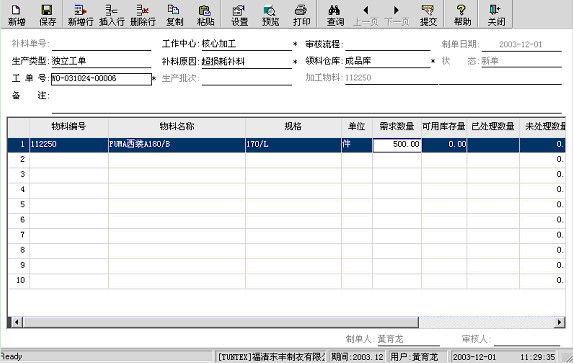Open print preview via 预览 icon
Viewport: 573px width, 363px height.
270,15
